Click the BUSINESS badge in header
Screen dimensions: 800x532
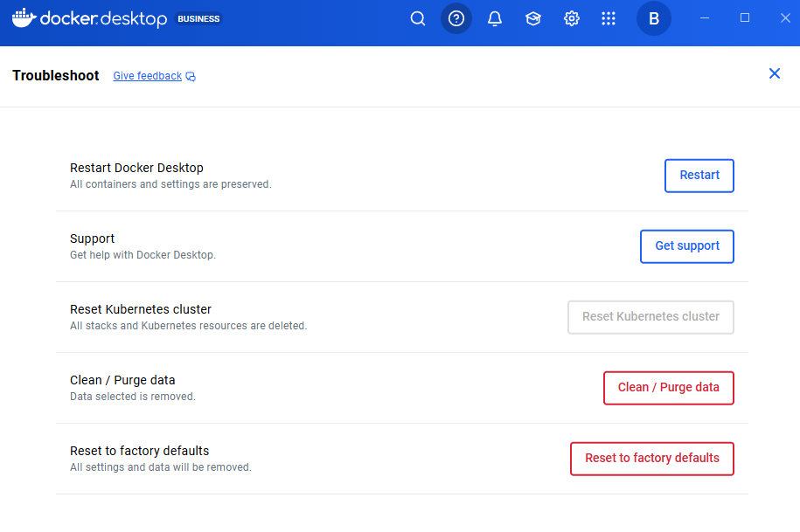coord(199,18)
